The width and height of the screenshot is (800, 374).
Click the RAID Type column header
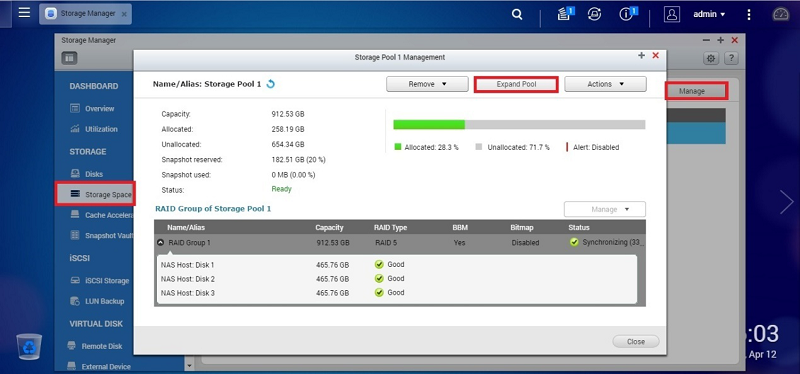click(390, 228)
